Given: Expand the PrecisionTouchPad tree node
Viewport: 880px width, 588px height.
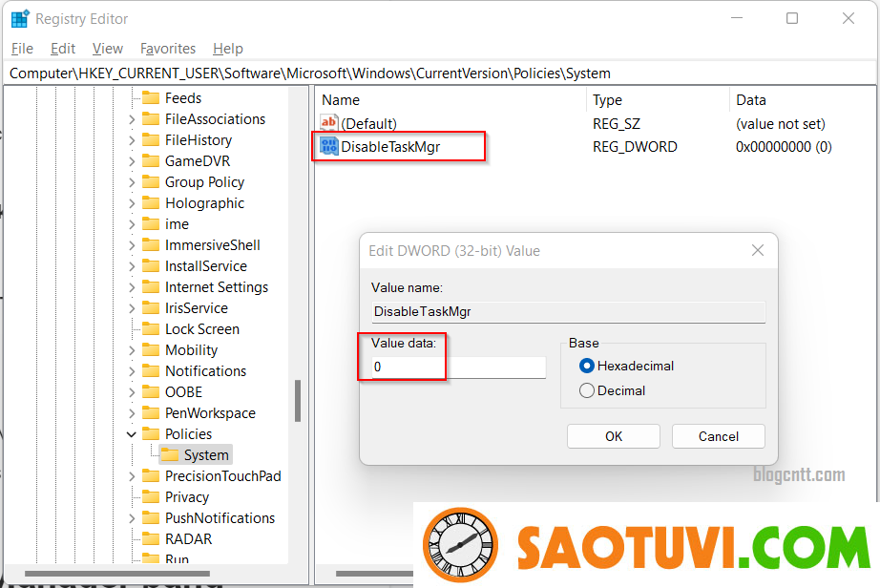Looking at the screenshot, I should 132,476.
